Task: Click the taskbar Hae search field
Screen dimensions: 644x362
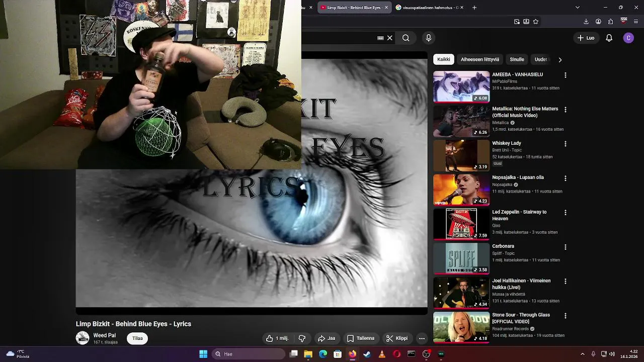Action: [x=249, y=354]
